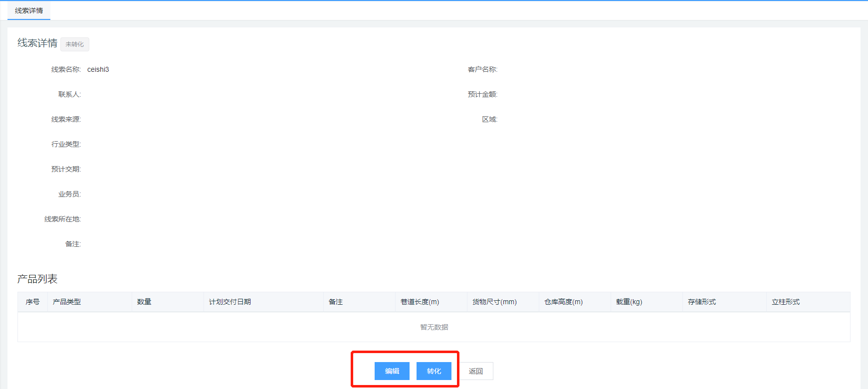Screen dimensions: 868x389
Task: Select the 立柱形式 column header
Action: (x=786, y=302)
